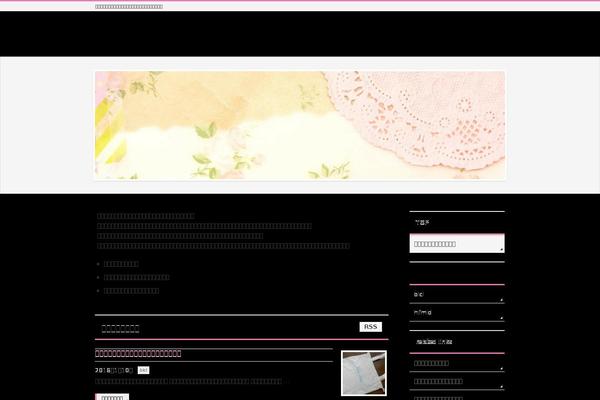This screenshot has width=600, height=400.
Task: Open the third bullet link in the intro list
Action: (131, 290)
